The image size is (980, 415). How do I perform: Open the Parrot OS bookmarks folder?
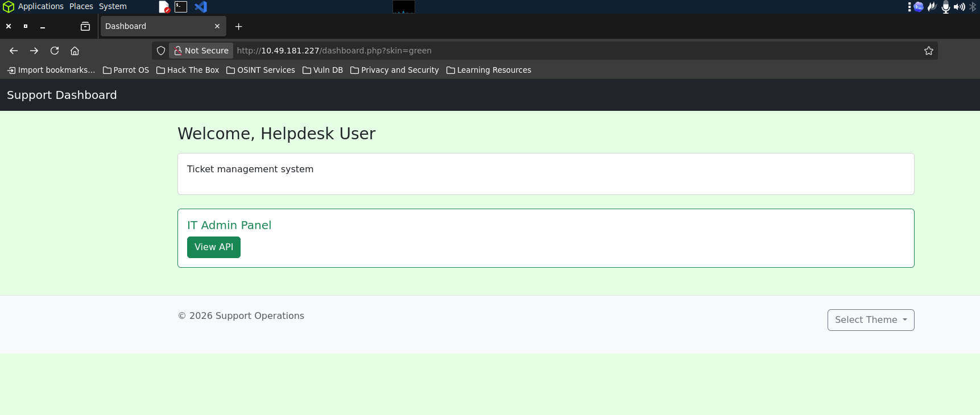point(126,70)
